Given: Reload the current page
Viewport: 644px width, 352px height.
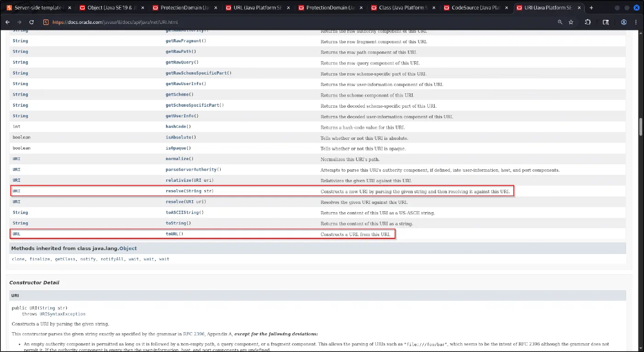Looking at the screenshot, I should click(x=31, y=22).
